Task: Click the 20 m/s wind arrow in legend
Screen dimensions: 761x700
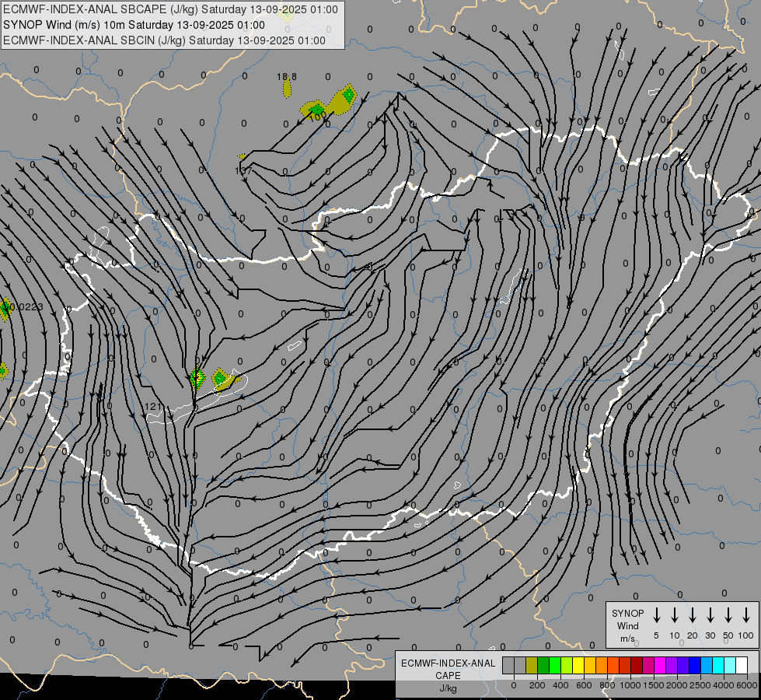Action: tap(693, 615)
